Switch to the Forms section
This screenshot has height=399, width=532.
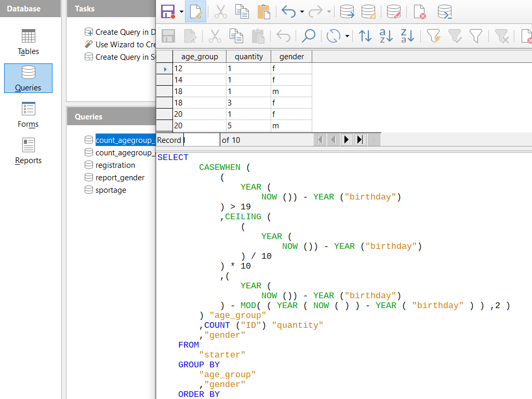click(x=28, y=115)
